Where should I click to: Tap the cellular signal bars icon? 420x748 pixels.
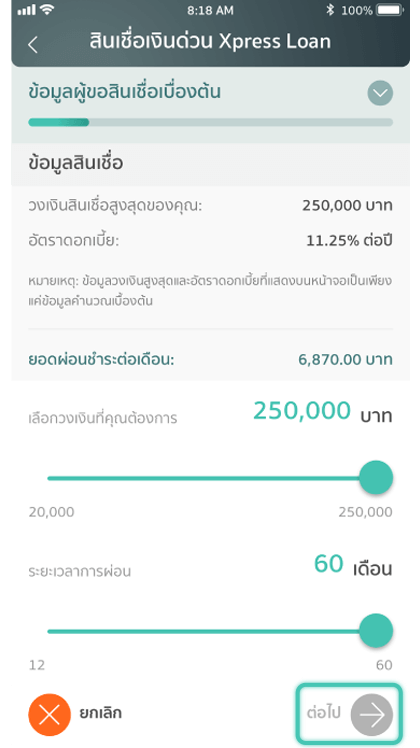tap(26, 10)
